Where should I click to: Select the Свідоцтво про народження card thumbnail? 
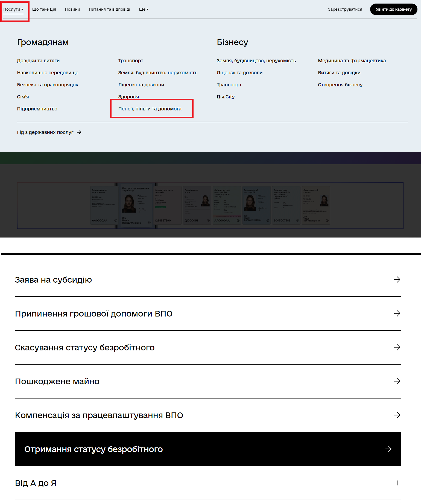(104, 206)
